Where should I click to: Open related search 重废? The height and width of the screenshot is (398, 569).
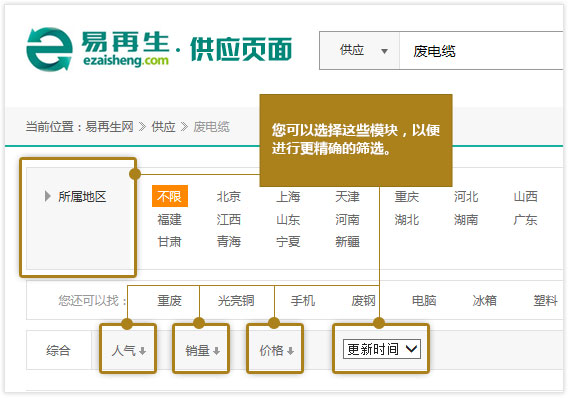tap(169, 300)
